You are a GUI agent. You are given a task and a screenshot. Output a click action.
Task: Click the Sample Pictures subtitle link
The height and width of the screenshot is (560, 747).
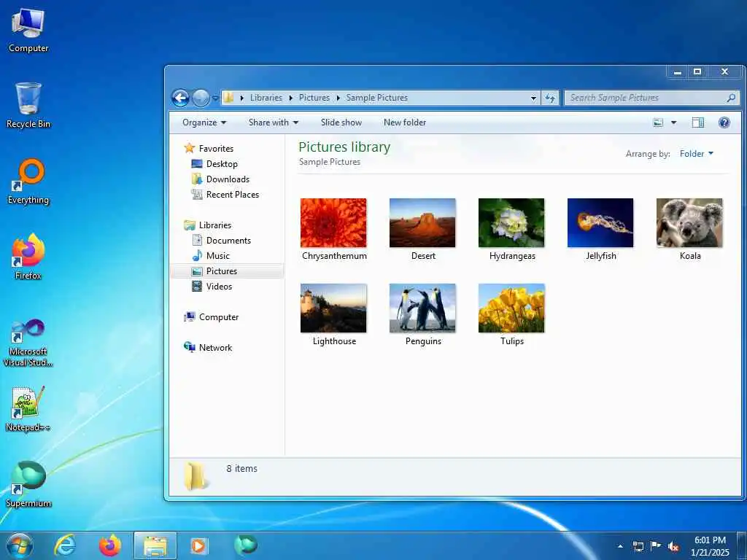pyautogui.click(x=330, y=162)
